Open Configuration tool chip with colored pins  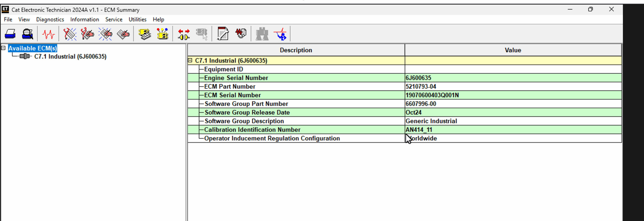pos(163,34)
